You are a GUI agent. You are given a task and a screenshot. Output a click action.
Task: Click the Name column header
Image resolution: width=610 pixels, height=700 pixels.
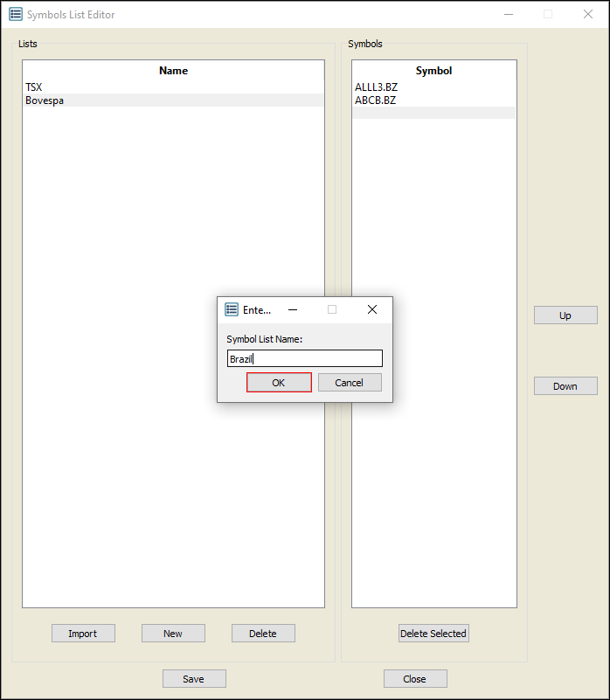[173, 71]
